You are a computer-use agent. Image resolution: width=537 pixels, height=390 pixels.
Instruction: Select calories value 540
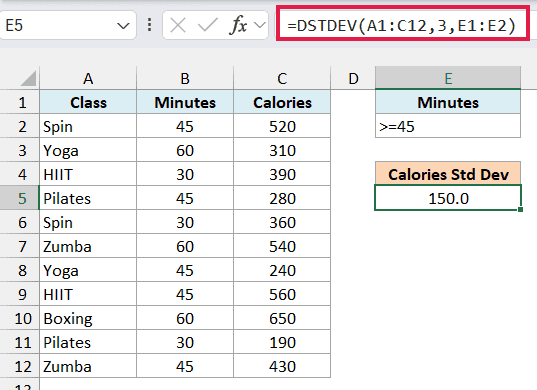pos(282,246)
